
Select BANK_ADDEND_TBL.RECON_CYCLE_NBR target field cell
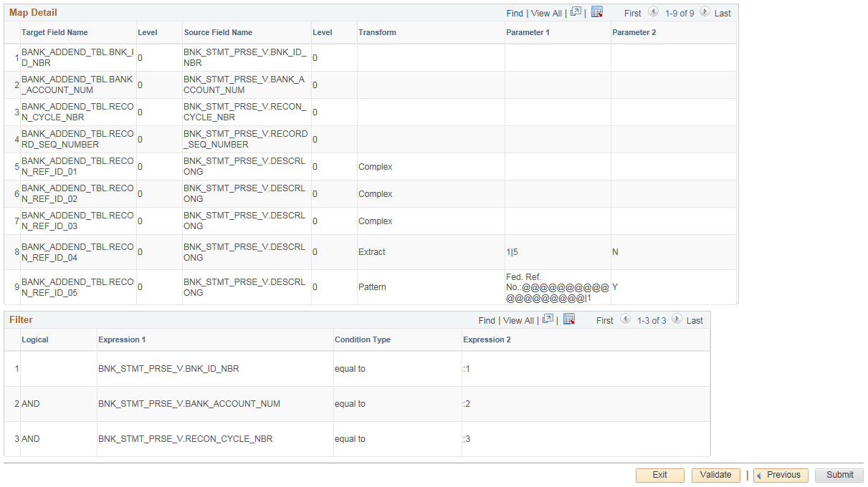77,112
